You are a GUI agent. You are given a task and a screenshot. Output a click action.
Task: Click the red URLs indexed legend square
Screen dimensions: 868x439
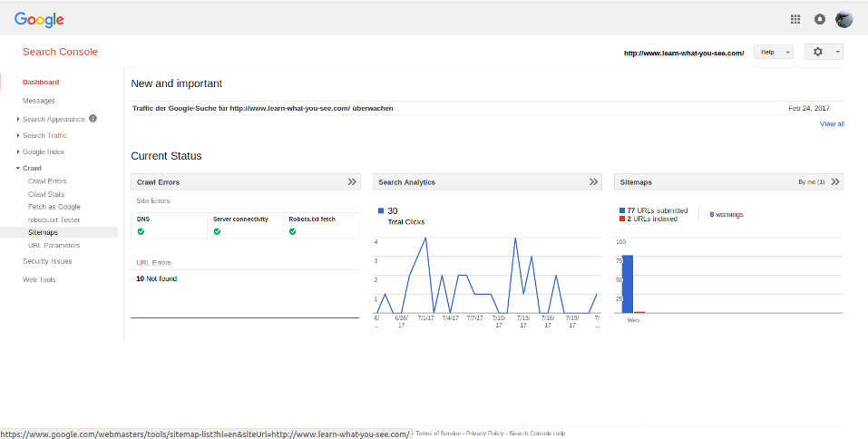(x=622, y=219)
